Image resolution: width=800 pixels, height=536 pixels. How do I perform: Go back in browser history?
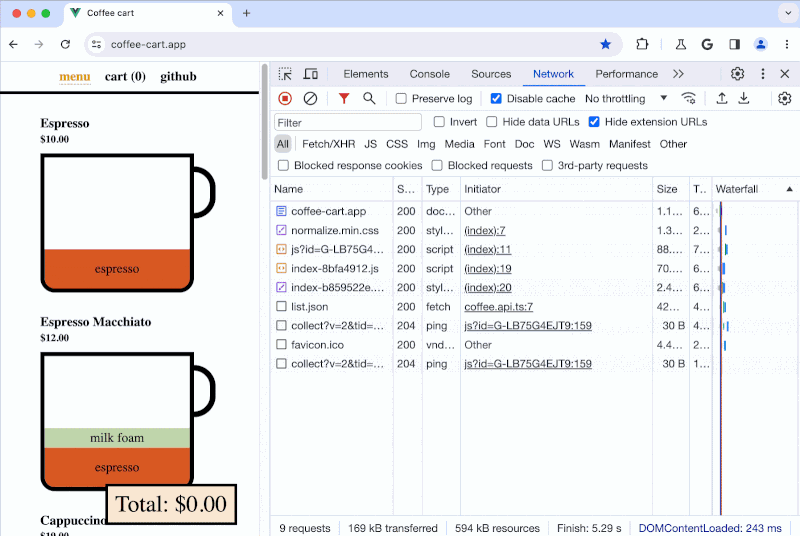pyautogui.click(x=13, y=44)
